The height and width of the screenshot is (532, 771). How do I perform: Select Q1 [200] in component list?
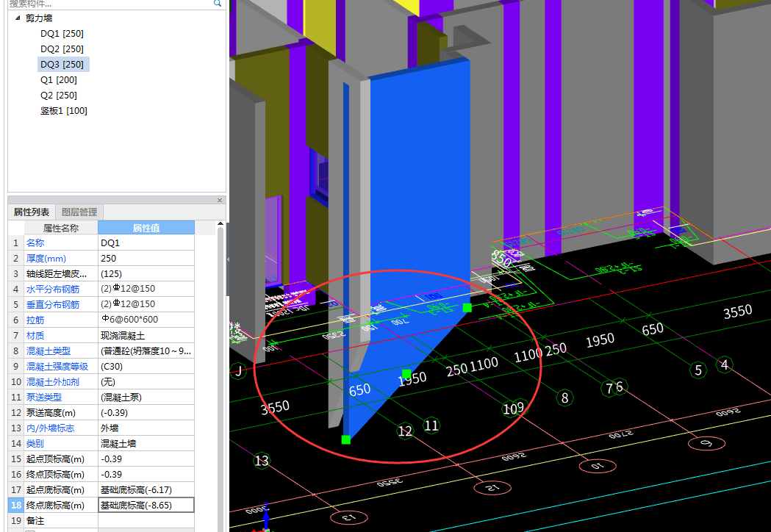(x=59, y=79)
